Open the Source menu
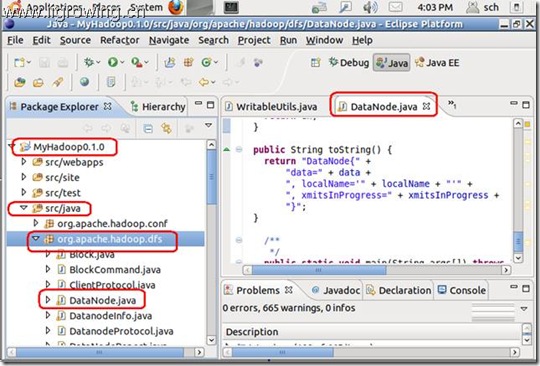 pos(75,40)
